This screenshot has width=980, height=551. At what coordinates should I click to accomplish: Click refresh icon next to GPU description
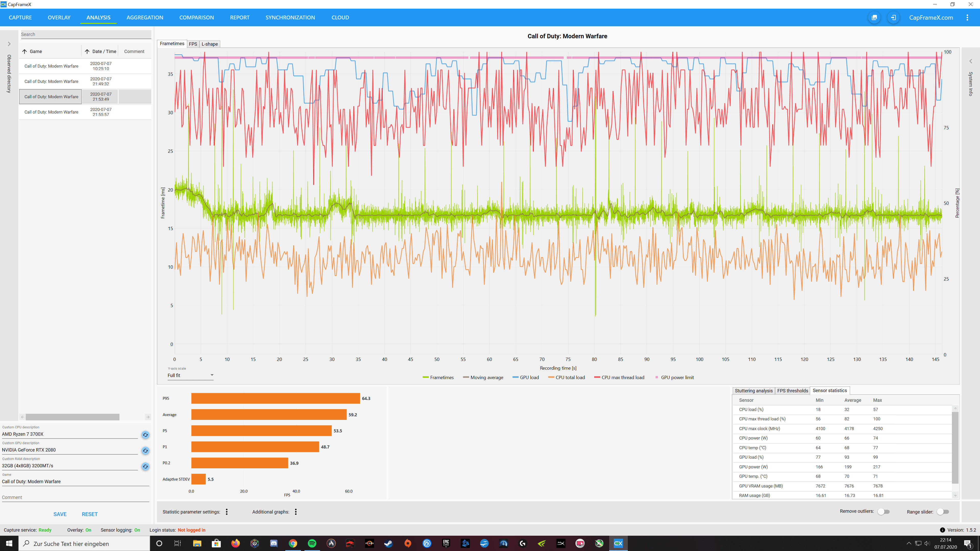coord(145,450)
